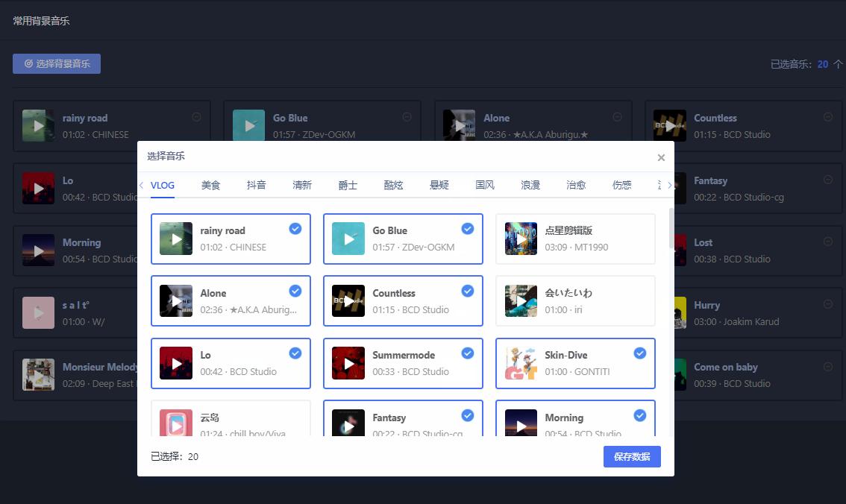Play the s a l t° track preview
Image resolution: width=846 pixels, height=504 pixels.
38,312
